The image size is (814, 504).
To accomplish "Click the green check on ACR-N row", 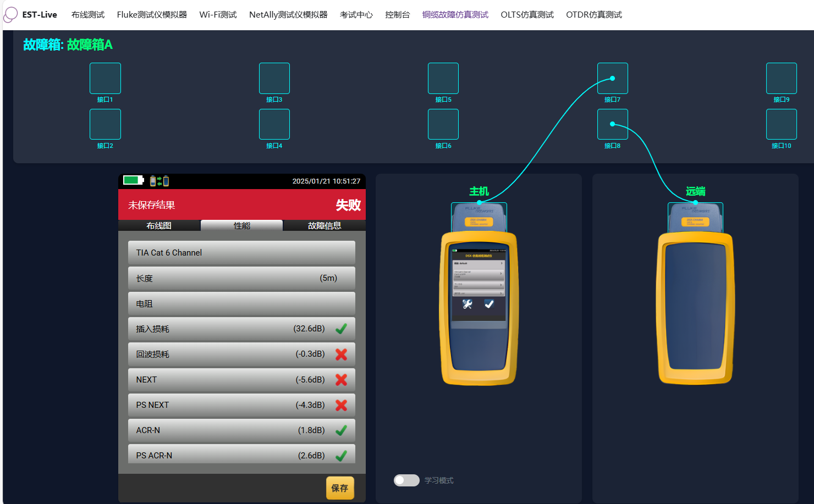I will (341, 430).
